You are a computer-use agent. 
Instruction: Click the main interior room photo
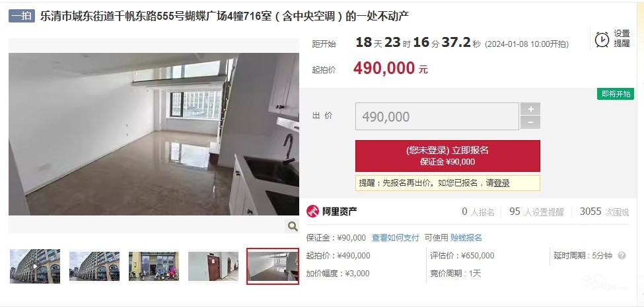pos(154,134)
